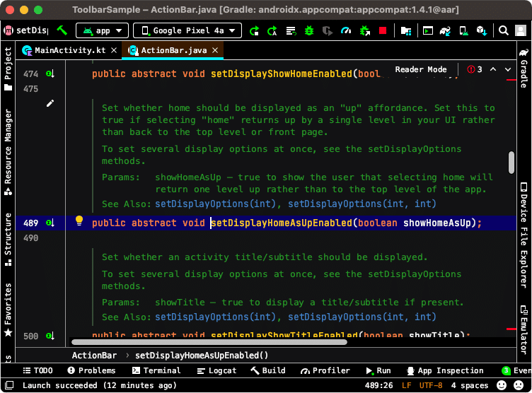Viewport: 532px width, 393px height.
Task: Open the Run tool window
Action: [378, 370]
